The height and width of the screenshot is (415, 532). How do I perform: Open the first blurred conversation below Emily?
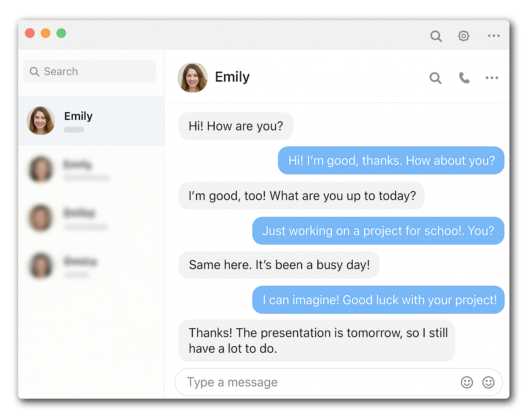91,169
